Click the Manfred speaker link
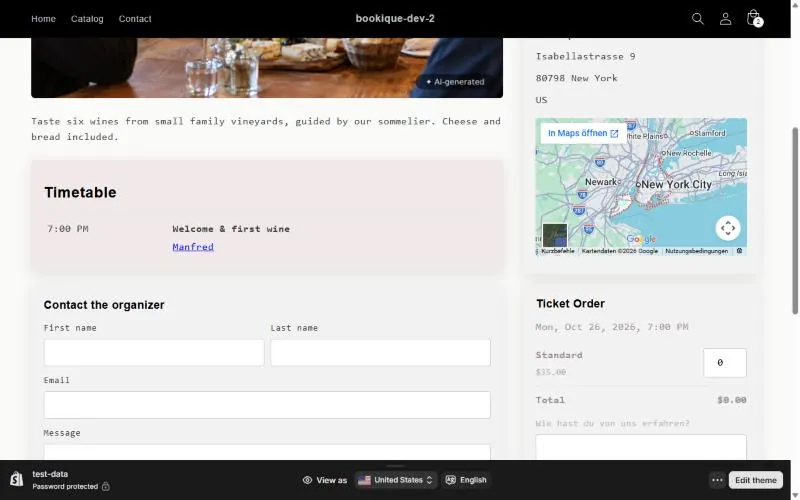The height and width of the screenshot is (500, 800). point(193,247)
